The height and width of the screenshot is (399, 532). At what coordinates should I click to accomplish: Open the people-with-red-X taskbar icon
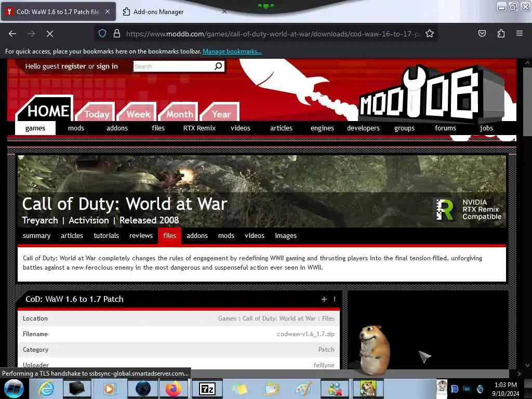[x=335, y=389]
